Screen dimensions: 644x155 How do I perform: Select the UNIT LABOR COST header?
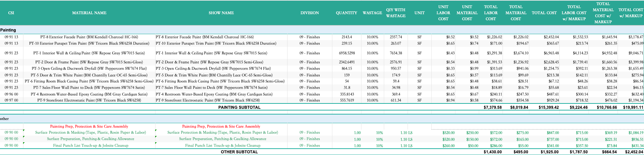point(443,13)
